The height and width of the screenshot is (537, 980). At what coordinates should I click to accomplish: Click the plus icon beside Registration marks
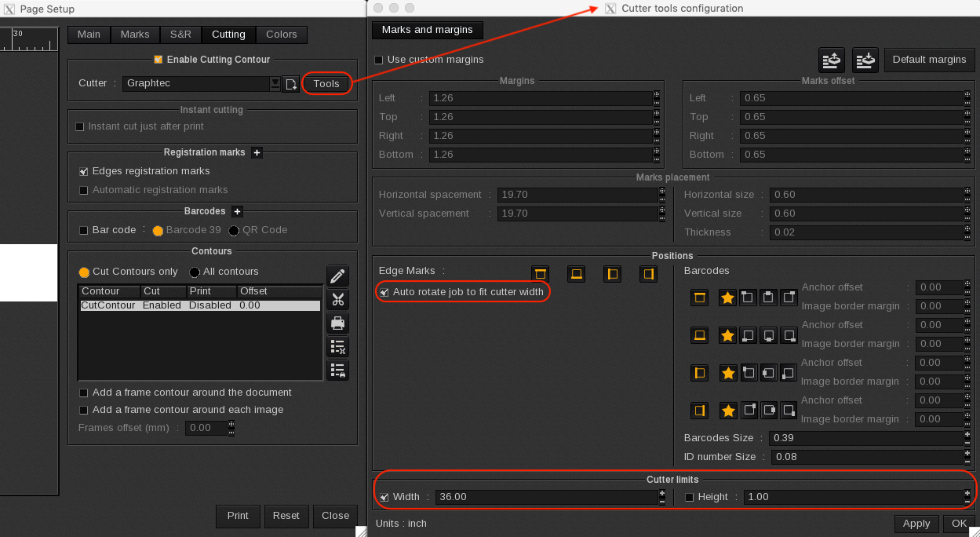(257, 152)
